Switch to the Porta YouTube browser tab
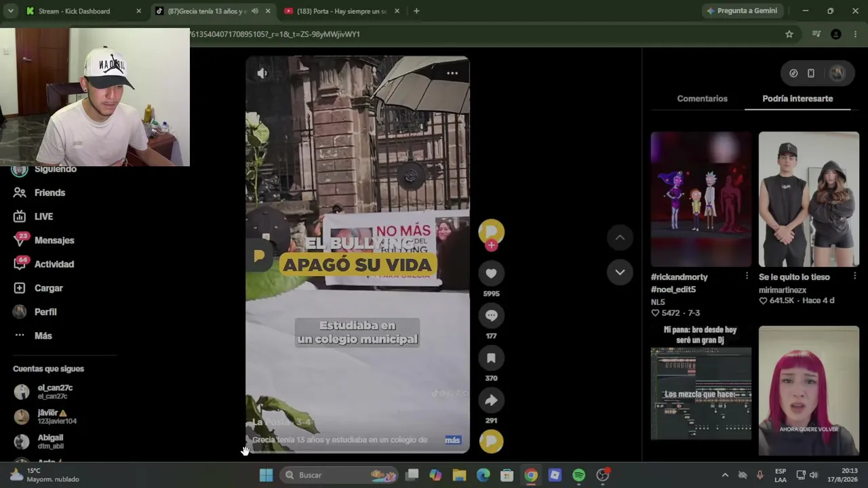 point(342,11)
